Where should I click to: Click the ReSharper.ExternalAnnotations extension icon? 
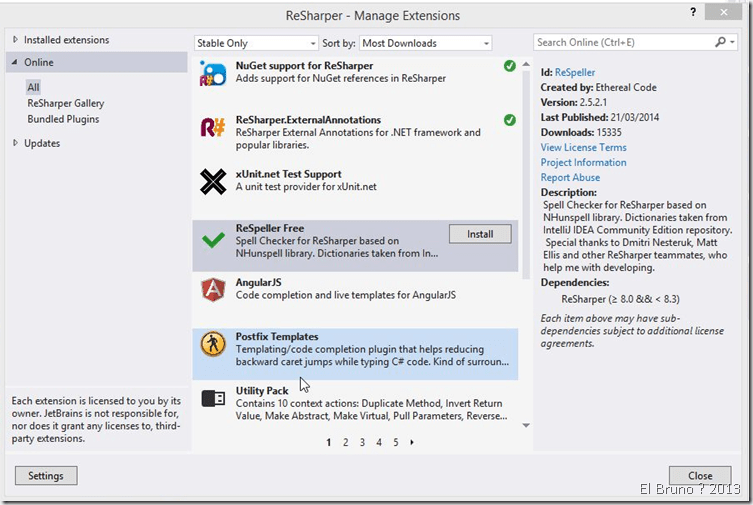click(x=213, y=127)
